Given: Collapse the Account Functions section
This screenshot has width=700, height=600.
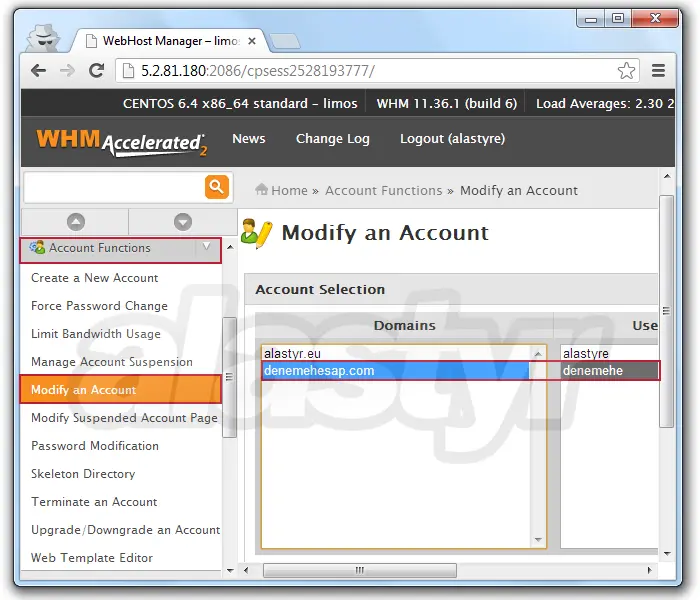Looking at the screenshot, I should click(x=207, y=247).
